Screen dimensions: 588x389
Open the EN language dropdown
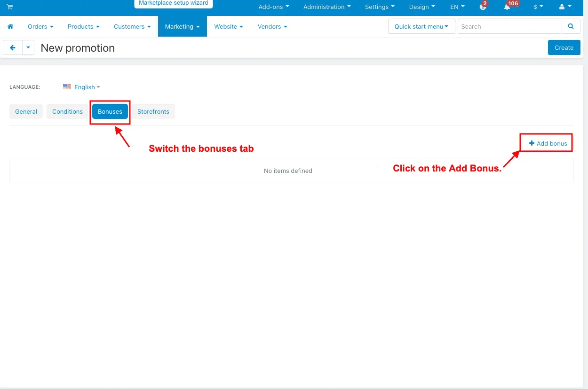click(457, 7)
